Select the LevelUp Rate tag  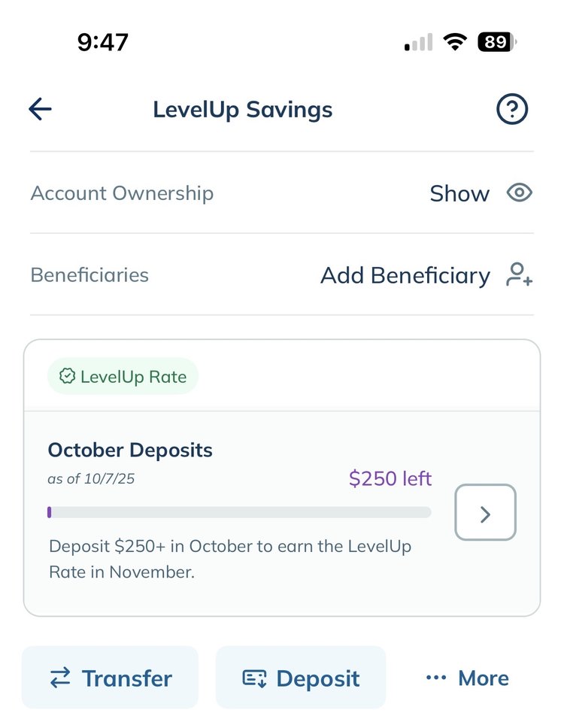pyautogui.click(x=123, y=377)
